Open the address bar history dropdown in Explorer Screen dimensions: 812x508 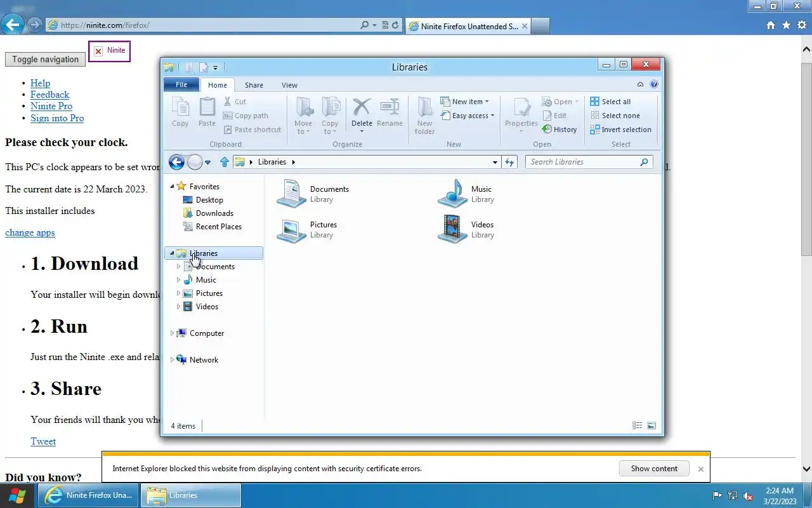[x=495, y=162]
